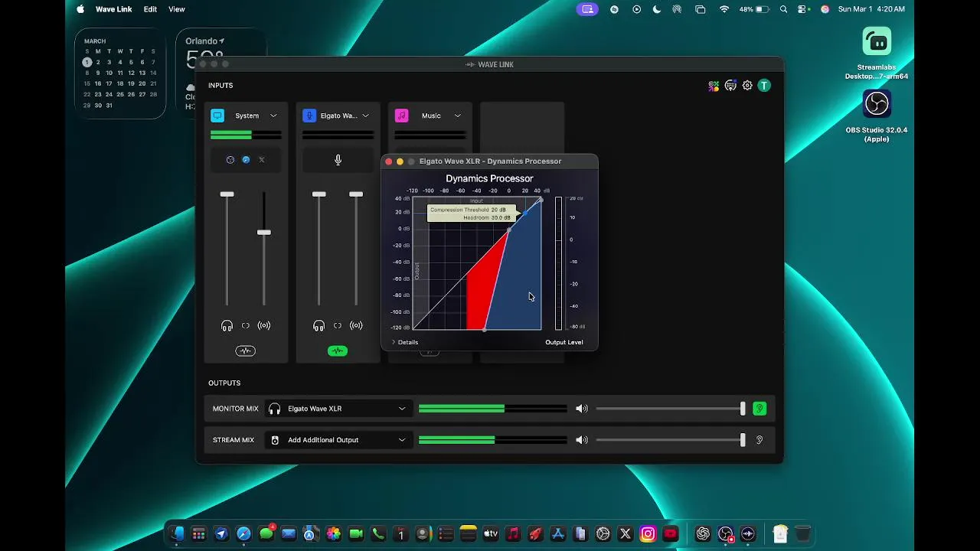This screenshot has height=551, width=980.
Task: Toggle System channel effects waveform button
Action: point(246,351)
